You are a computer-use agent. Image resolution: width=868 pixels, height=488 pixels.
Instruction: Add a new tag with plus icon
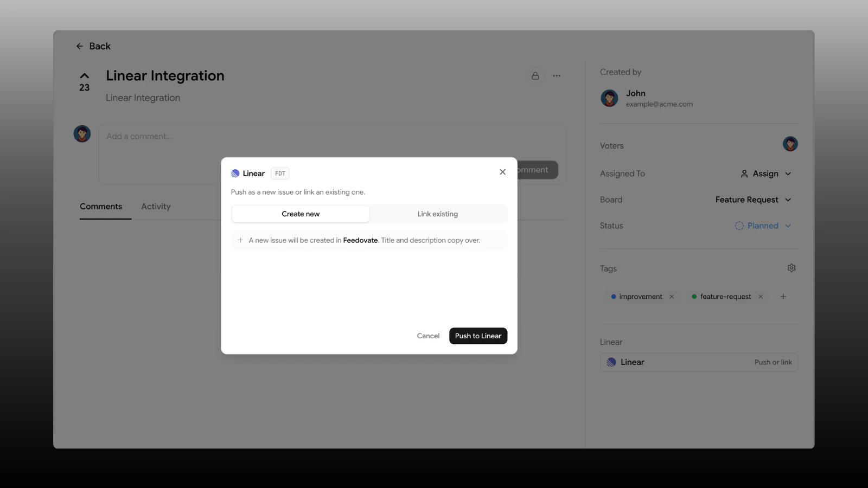(x=783, y=297)
